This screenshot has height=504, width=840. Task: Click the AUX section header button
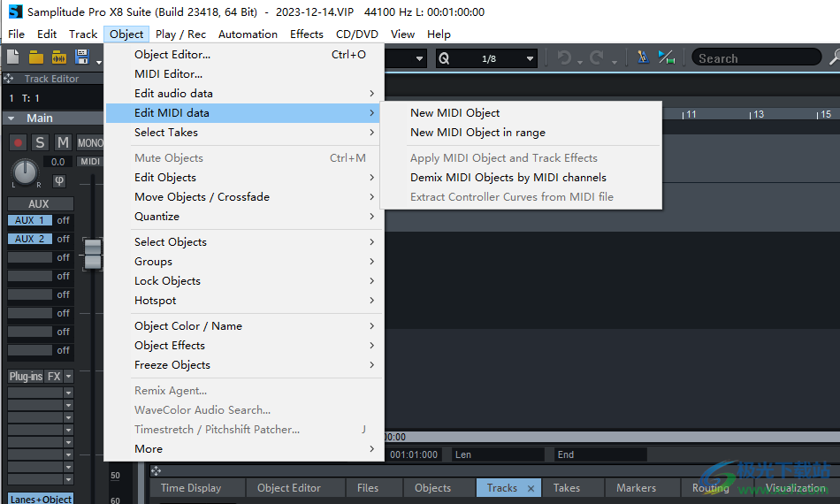[x=40, y=204]
